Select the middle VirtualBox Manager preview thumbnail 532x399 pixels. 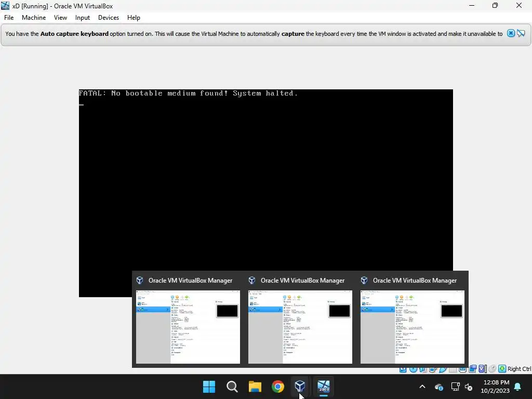click(300, 327)
